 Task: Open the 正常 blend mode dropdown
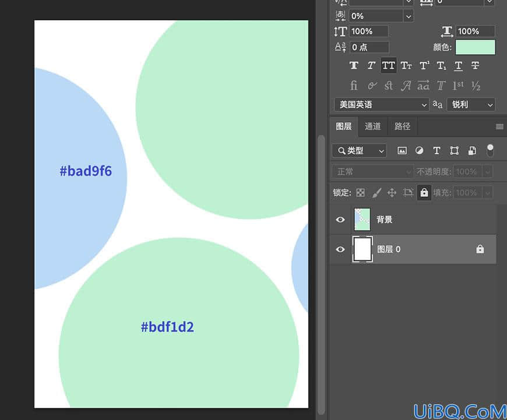coord(372,171)
